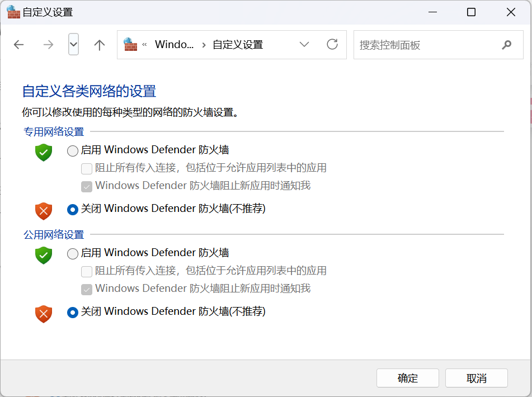Go up one level with up arrow
Screen dimensions: 532x397
(x=100, y=45)
